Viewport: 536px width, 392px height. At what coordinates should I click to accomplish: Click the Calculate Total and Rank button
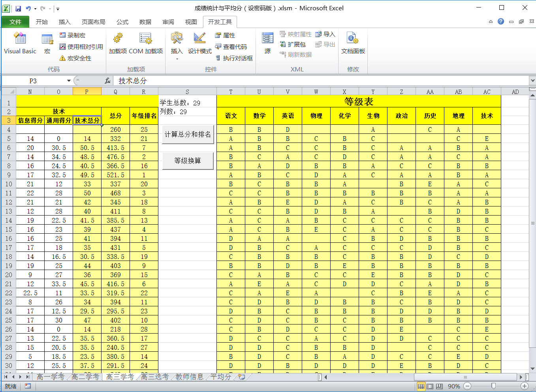point(188,135)
